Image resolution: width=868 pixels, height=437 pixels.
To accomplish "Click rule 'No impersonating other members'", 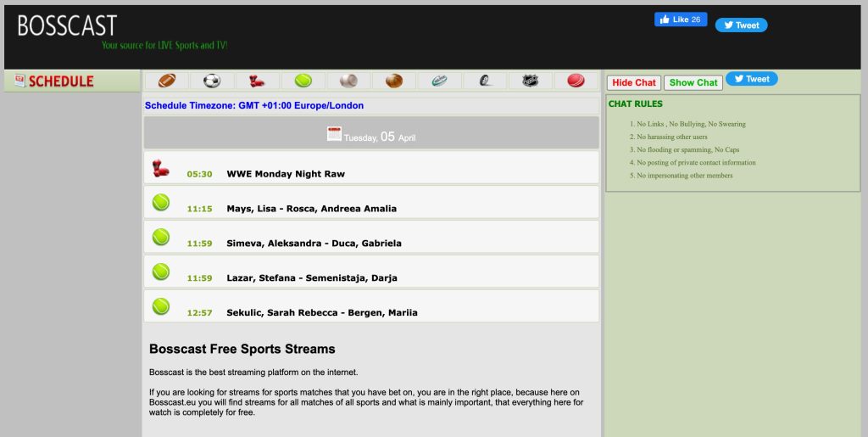I will click(x=685, y=175).
